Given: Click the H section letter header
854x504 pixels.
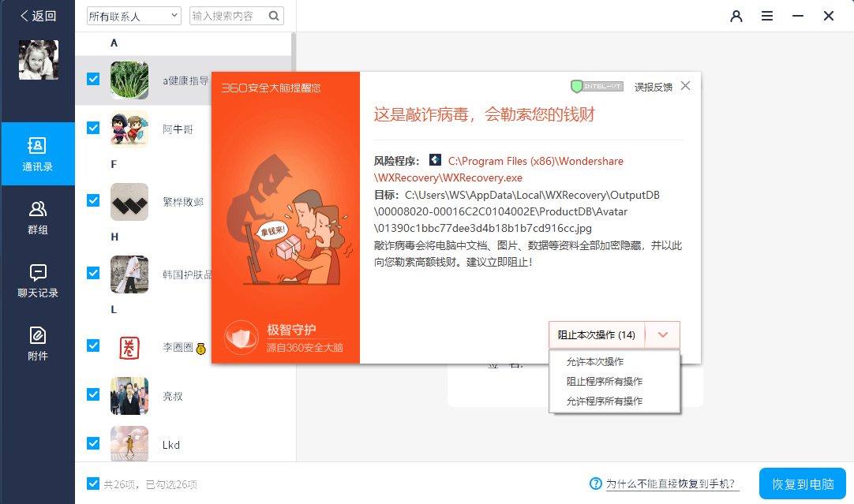Looking at the screenshot, I should click(x=114, y=237).
